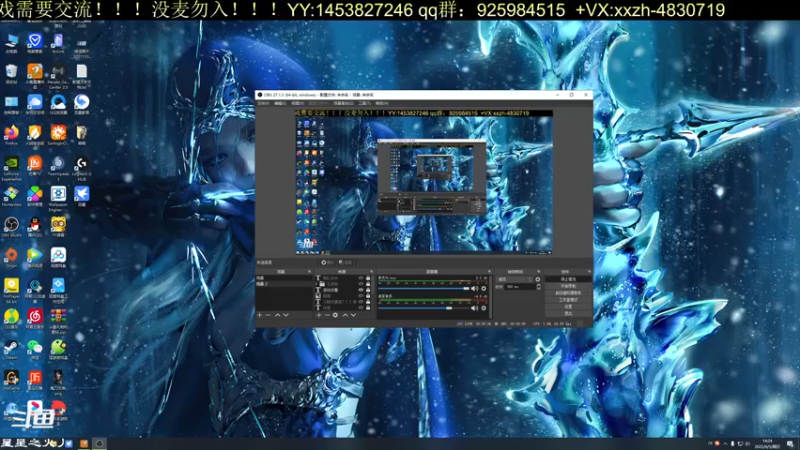Open the 工具(T) menu in OBS
Screen dimensions: 800x450
[364, 103]
